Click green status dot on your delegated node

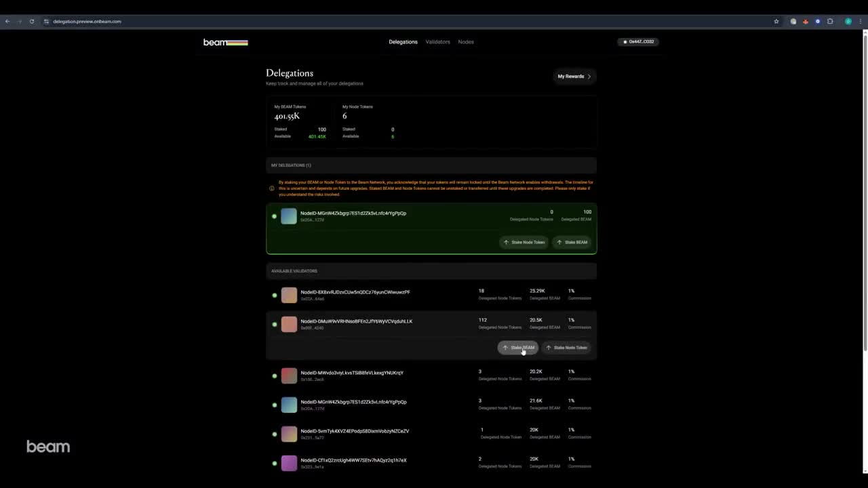(274, 216)
